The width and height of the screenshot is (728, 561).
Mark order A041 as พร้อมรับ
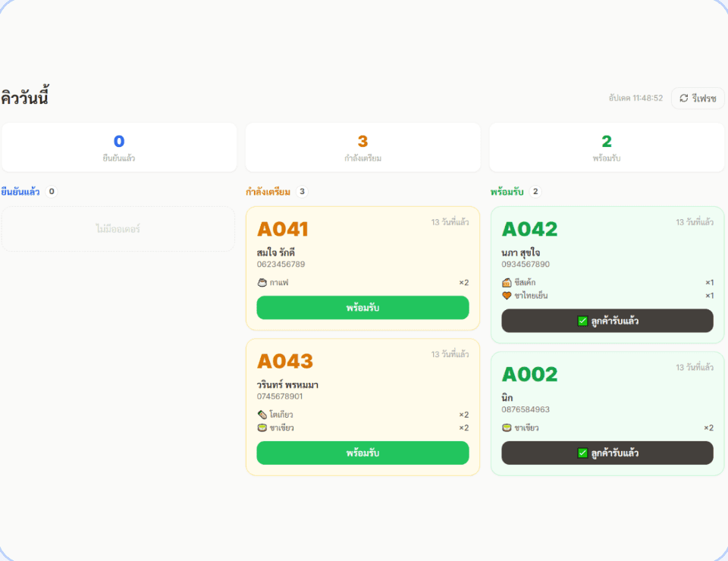[x=362, y=308]
